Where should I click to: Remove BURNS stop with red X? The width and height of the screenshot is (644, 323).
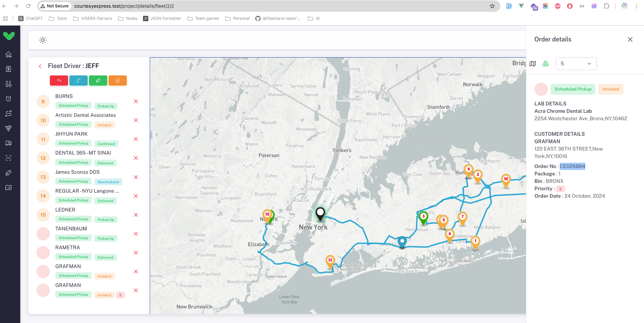tap(136, 101)
